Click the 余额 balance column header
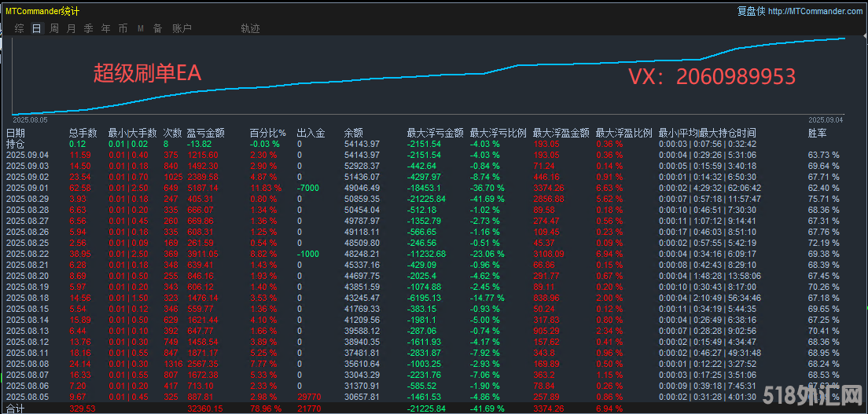868x414 pixels. [353, 133]
